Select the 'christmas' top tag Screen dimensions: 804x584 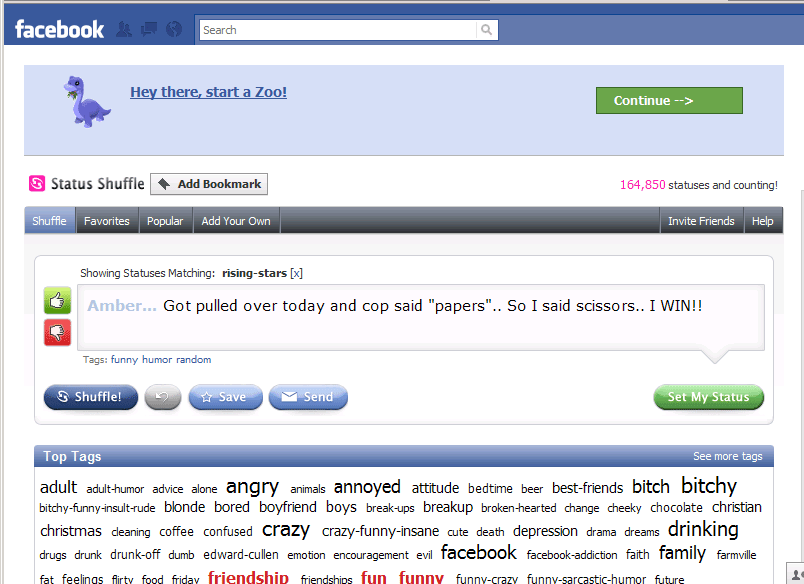pos(71,531)
